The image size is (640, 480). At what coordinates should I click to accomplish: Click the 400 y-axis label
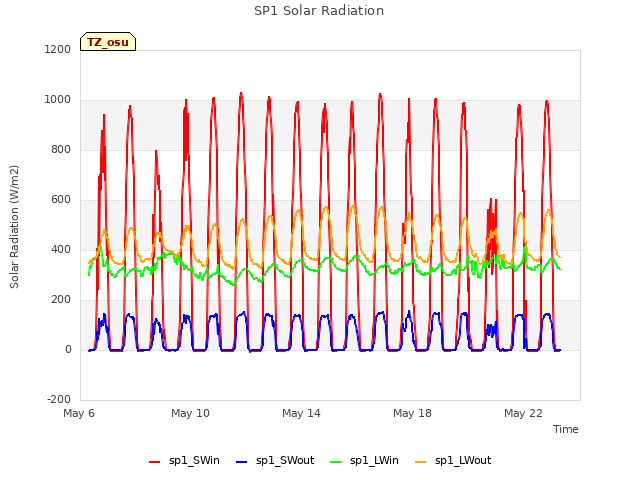tap(61, 249)
